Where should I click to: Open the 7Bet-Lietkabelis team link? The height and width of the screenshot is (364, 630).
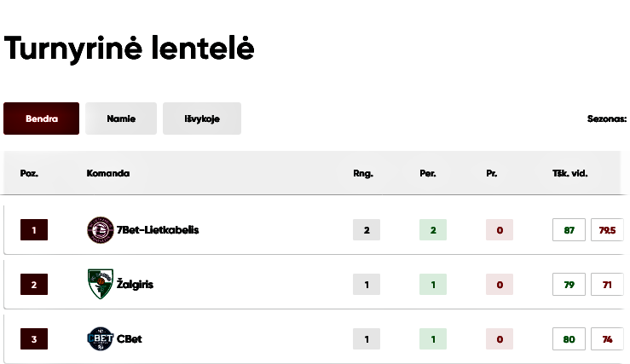pos(158,230)
